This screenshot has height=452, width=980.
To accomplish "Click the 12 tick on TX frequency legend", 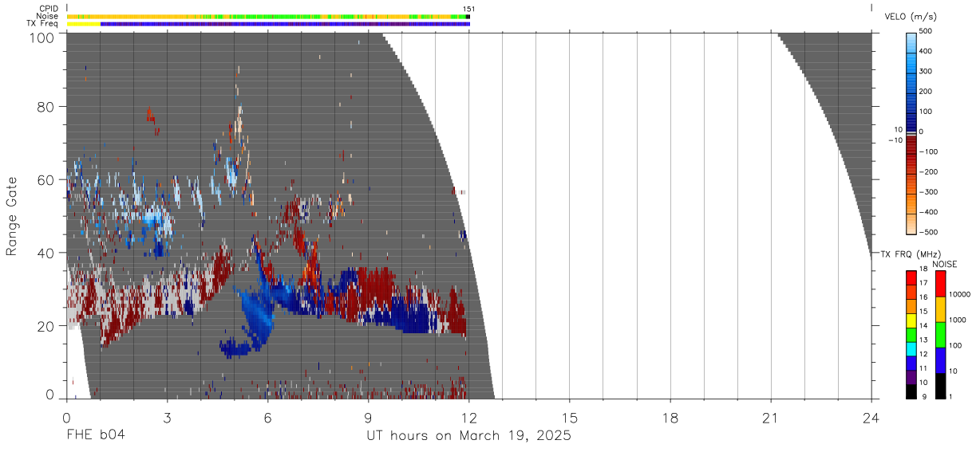I will pos(923,354).
